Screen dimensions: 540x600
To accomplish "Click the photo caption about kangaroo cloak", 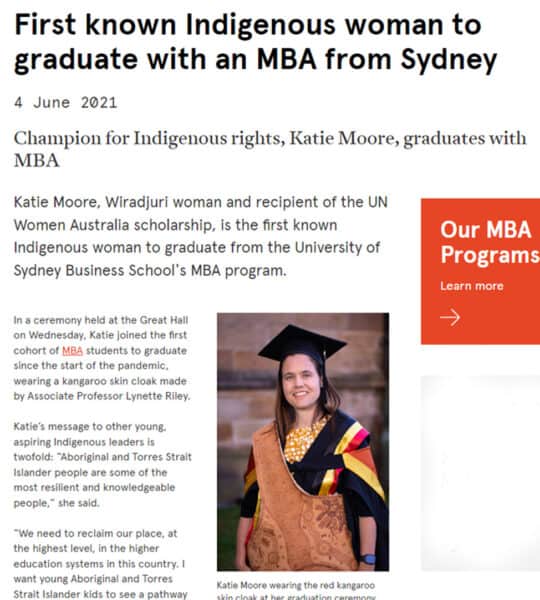I will coord(296,591).
